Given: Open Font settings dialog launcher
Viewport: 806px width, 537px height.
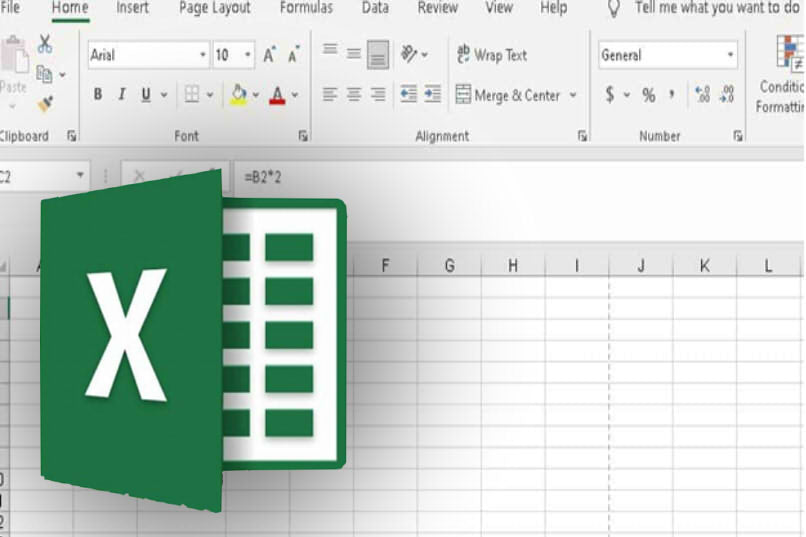Looking at the screenshot, I should click(303, 136).
